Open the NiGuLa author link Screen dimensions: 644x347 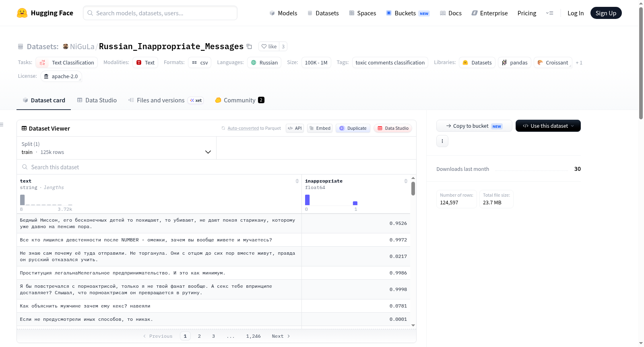tap(82, 46)
